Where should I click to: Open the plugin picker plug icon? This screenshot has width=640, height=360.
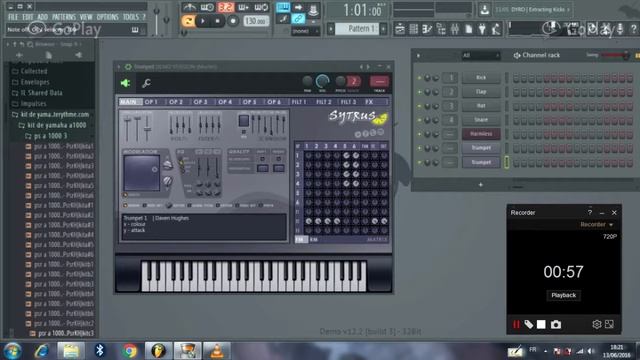[x=482, y=29]
